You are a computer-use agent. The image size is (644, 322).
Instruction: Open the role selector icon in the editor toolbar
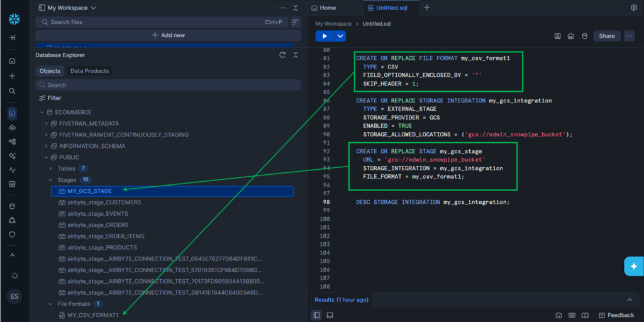(557, 36)
